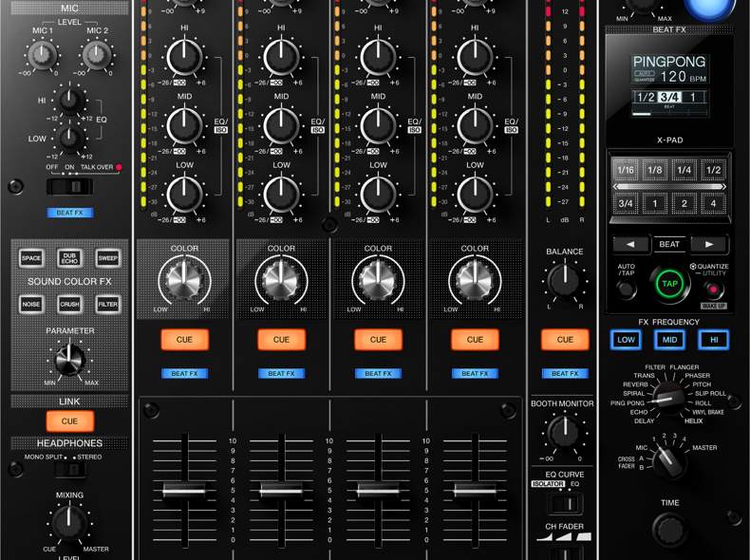Select the 1 beat X-PAD pad

(655, 203)
